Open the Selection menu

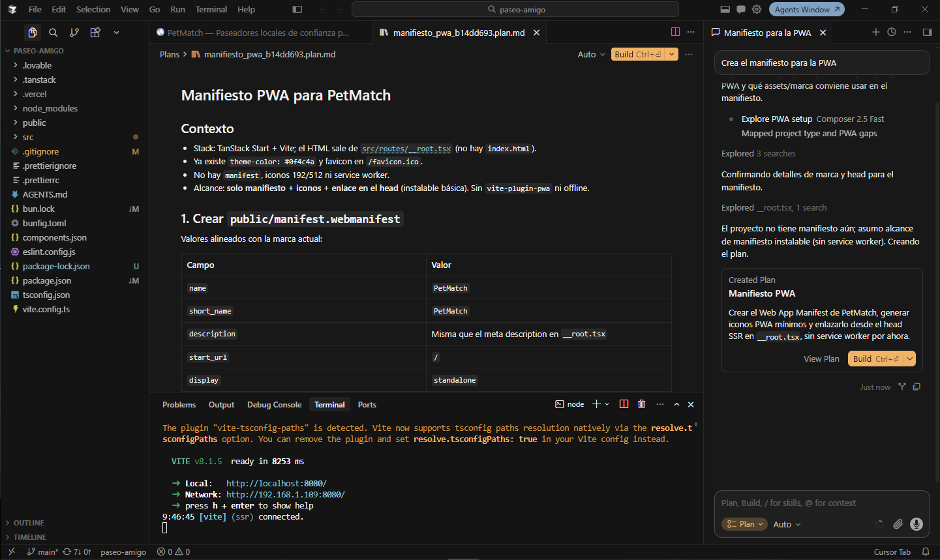coord(93,9)
